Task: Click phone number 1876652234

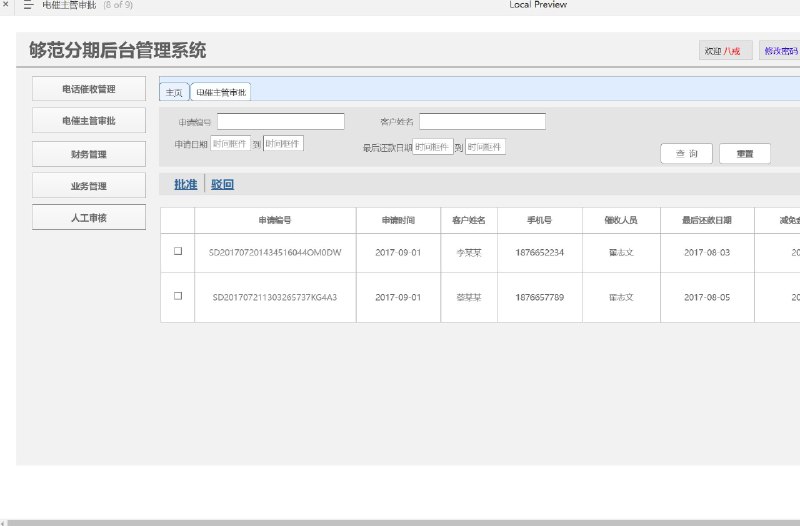Action: point(540,252)
